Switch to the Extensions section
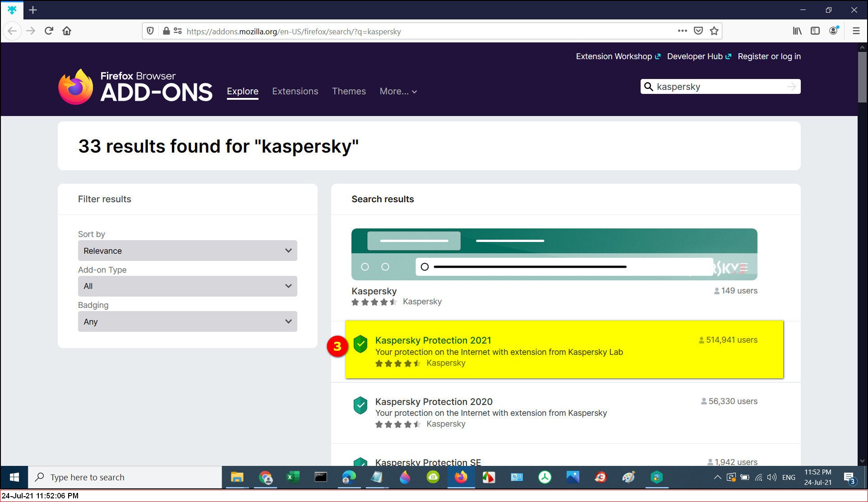 click(295, 91)
